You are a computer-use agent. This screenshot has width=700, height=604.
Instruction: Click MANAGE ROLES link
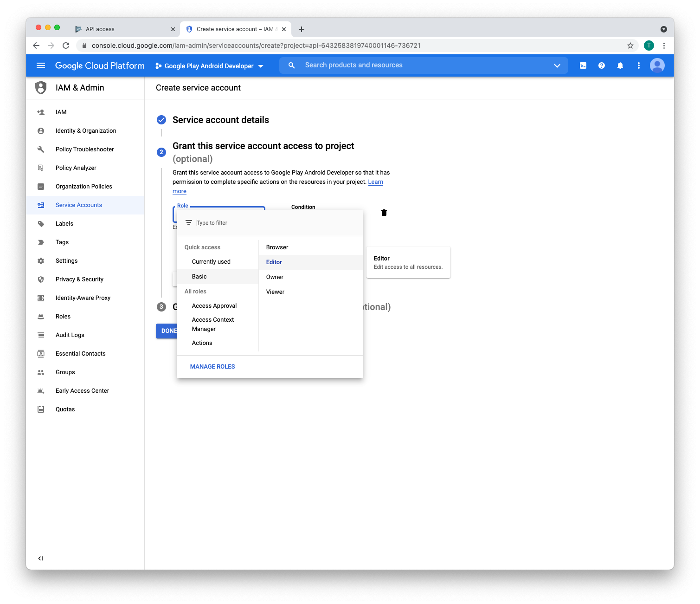click(x=212, y=367)
